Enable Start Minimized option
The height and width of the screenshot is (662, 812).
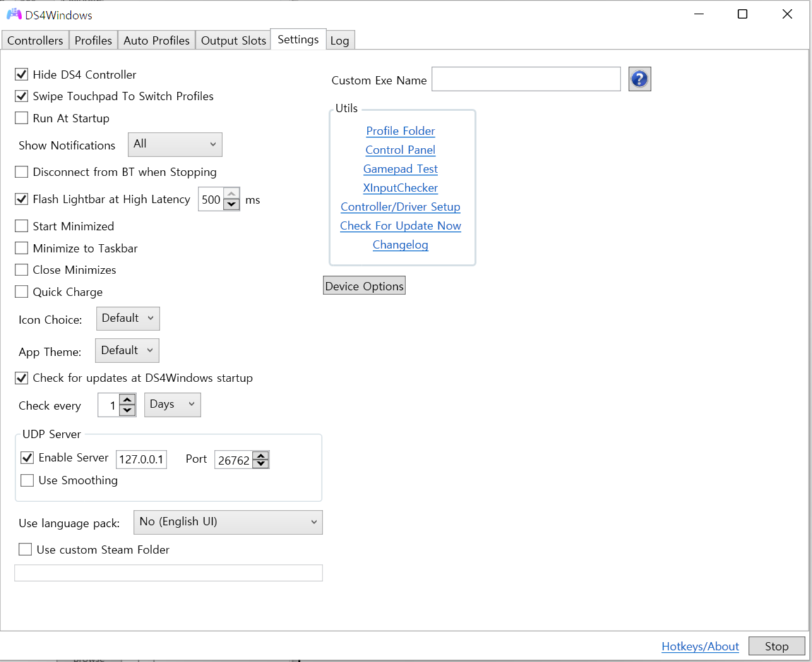pyautogui.click(x=21, y=226)
